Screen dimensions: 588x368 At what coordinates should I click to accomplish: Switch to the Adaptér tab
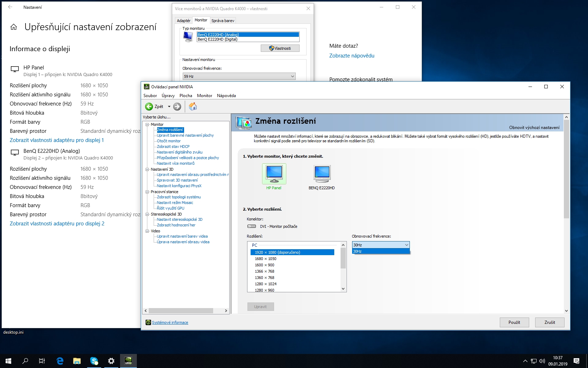[x=184, y=21]
